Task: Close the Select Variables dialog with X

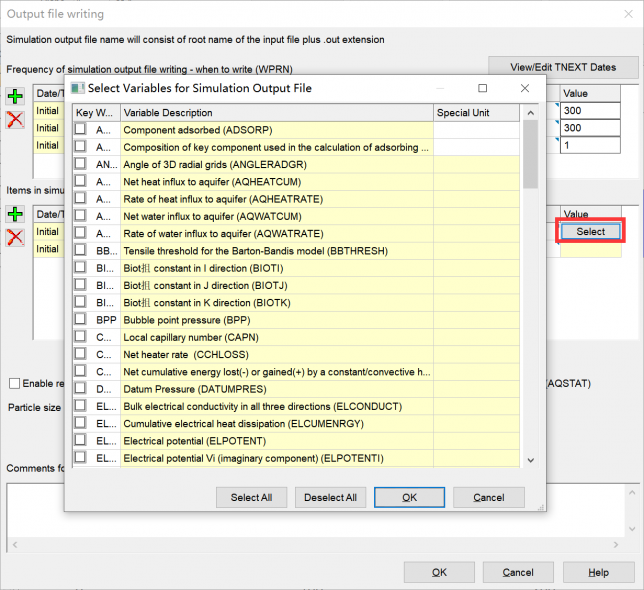Action: tap(525, 88)
